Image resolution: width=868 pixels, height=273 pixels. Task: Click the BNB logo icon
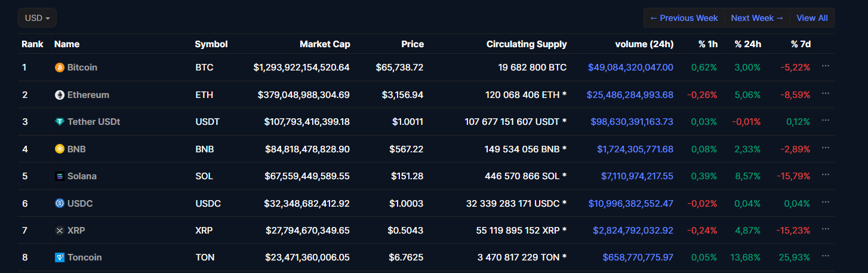coord(60,149)
